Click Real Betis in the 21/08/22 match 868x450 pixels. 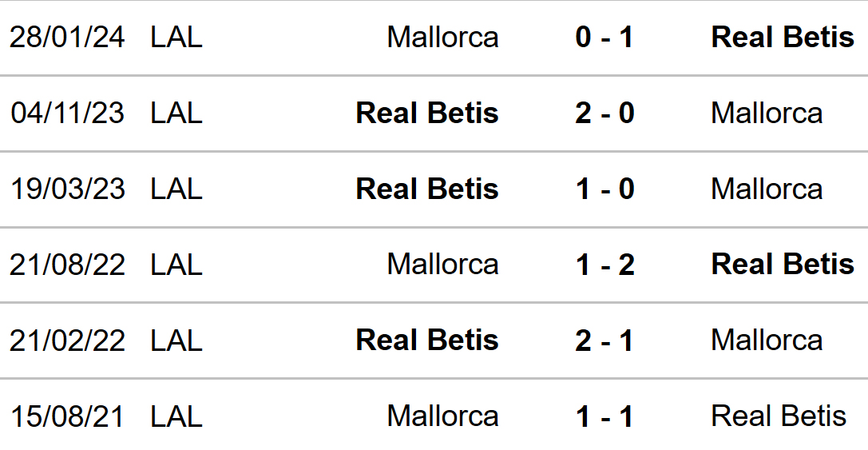[x=783, y=265]
